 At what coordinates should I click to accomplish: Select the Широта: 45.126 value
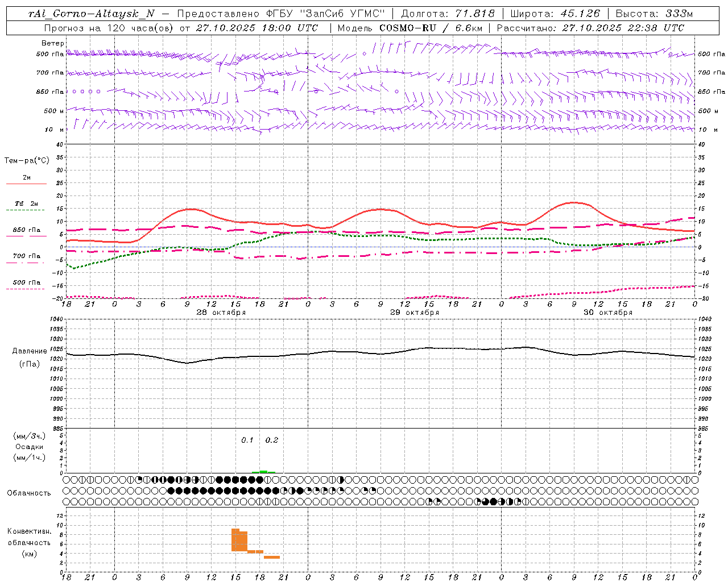tap(555, 14)
